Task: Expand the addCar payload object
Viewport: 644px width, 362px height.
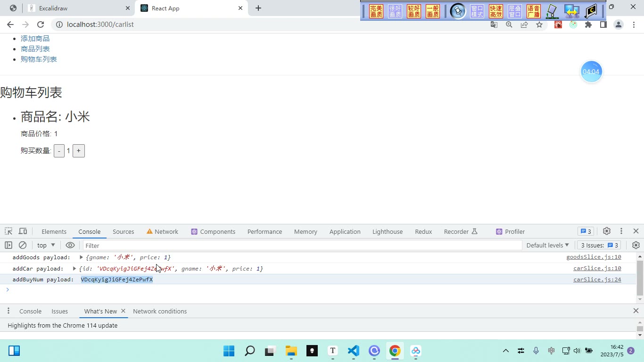Action: [x=74, y=269]
